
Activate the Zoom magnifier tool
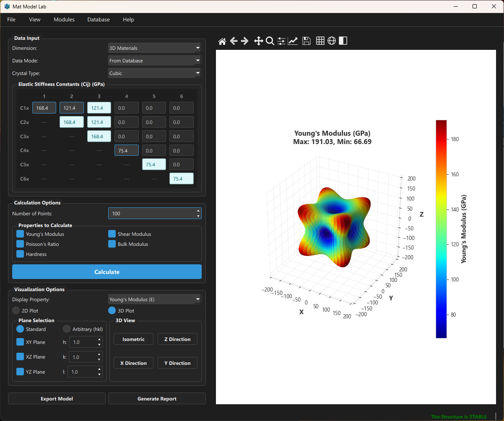[270, 41]
